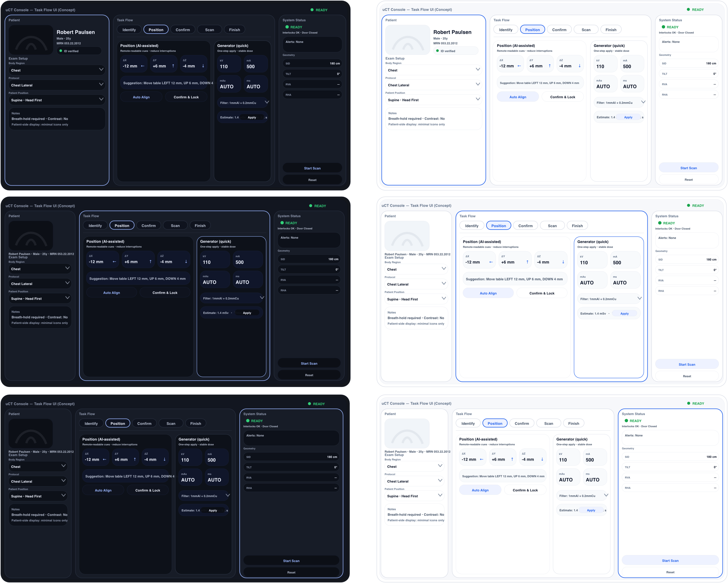
Task: Click ΔX left arrow in light Task Flow-focused mockup
Action: click(491, 262)
